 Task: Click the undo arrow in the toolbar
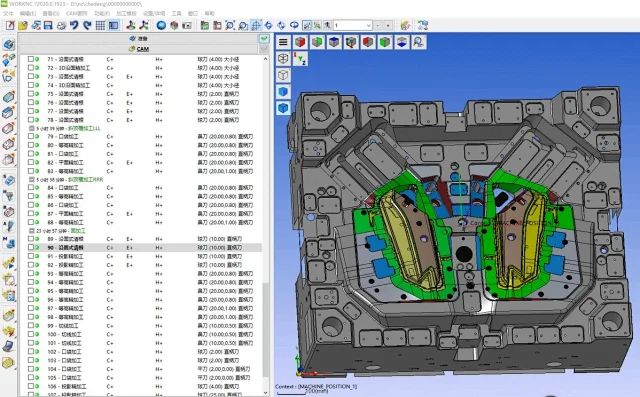point(74,25)
